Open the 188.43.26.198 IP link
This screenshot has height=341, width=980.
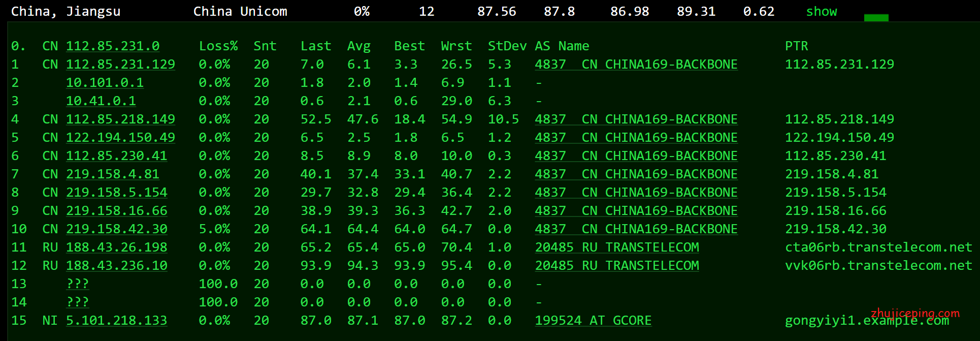(116, 247)
